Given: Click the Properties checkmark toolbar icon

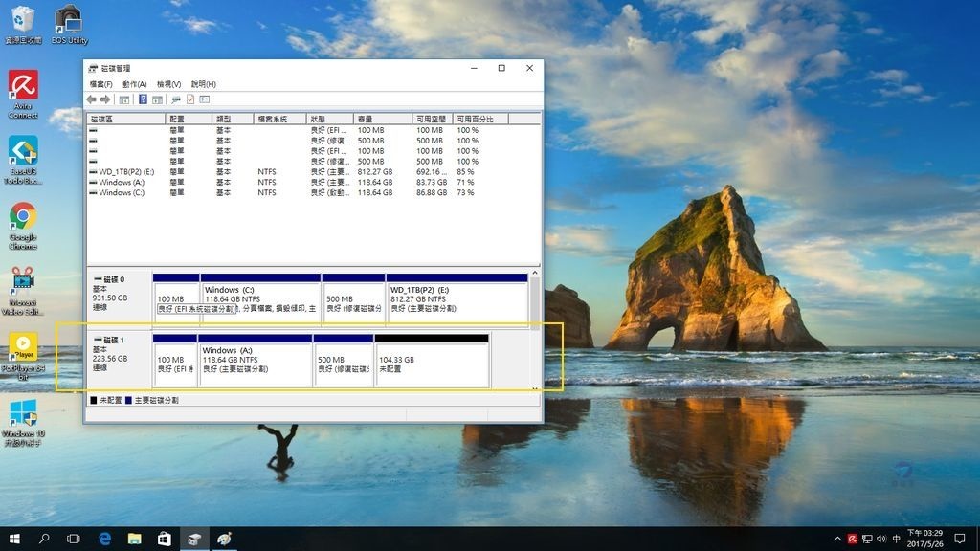Looking at the screenshot, I should 189,99.
